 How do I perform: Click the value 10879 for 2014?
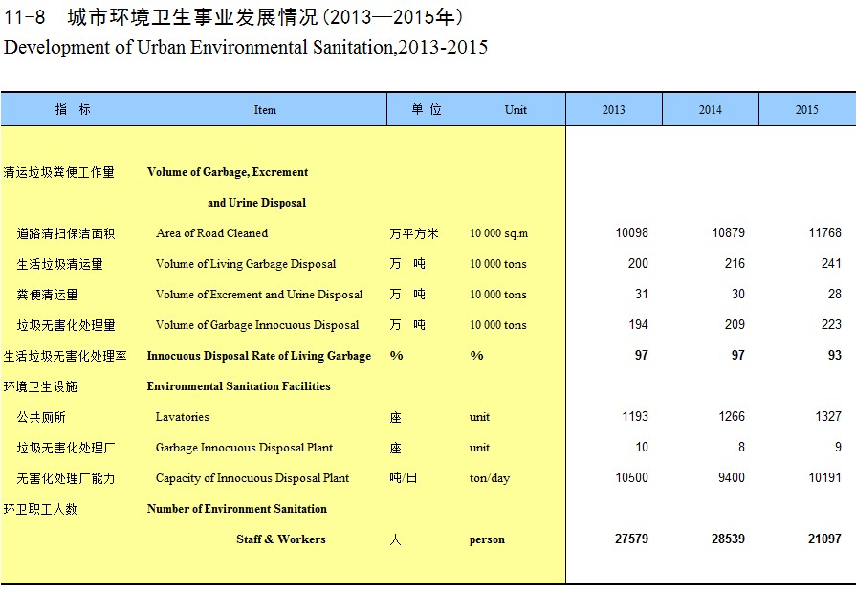(x=728, y=232)
